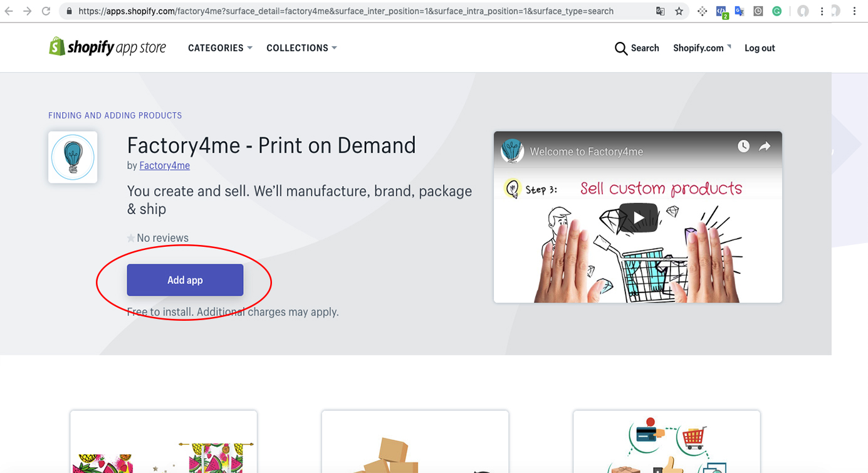Open the Google Translate extension icon

point(740,11)
